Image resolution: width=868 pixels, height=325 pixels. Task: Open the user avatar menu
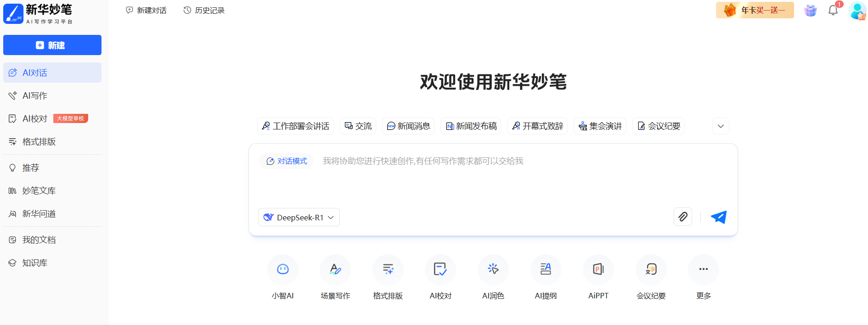pyautogui.click(x=857, y=10)
